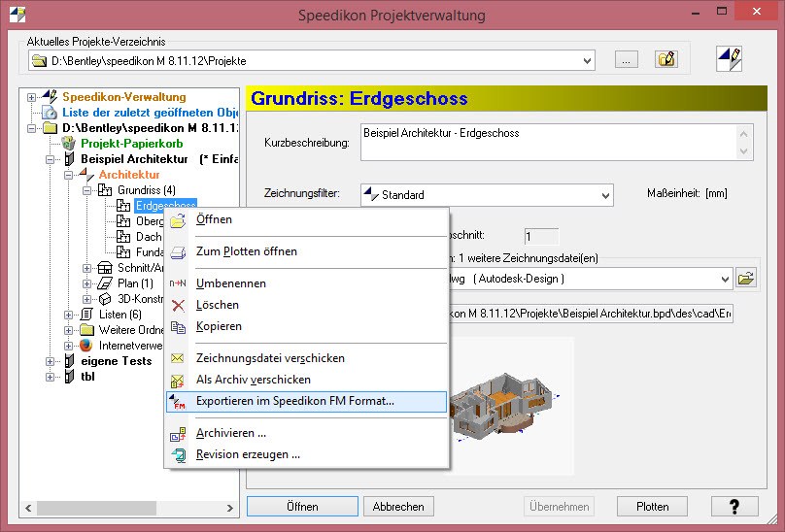Expand the tbl project node
Viewport: 785px width, 532px height.
tap(51, 377)
